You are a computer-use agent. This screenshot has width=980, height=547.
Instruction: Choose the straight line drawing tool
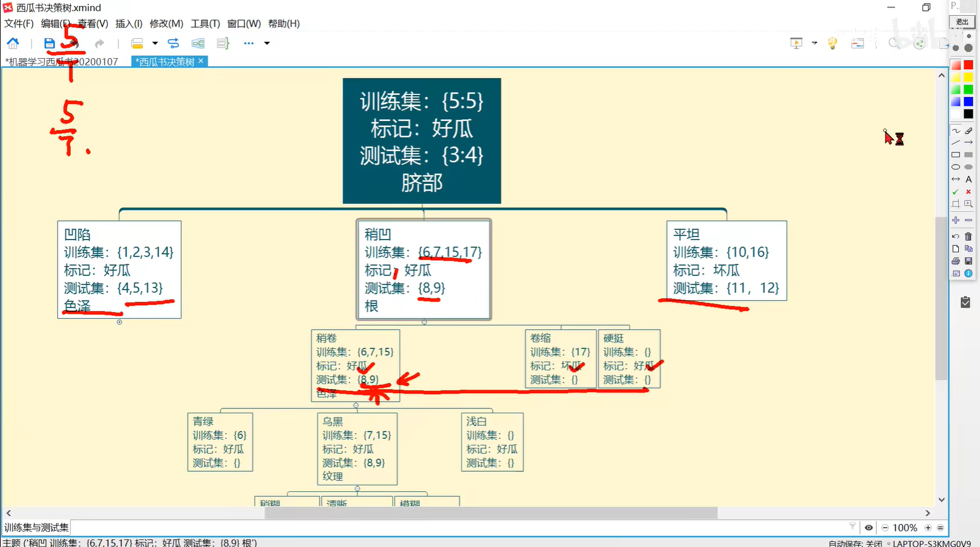[x=956, y=143]
